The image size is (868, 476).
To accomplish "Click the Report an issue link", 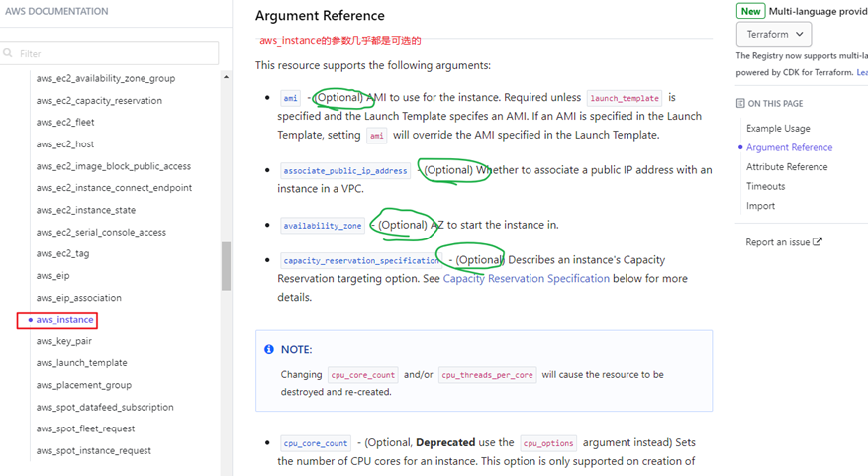I will (x=778, y=242).
